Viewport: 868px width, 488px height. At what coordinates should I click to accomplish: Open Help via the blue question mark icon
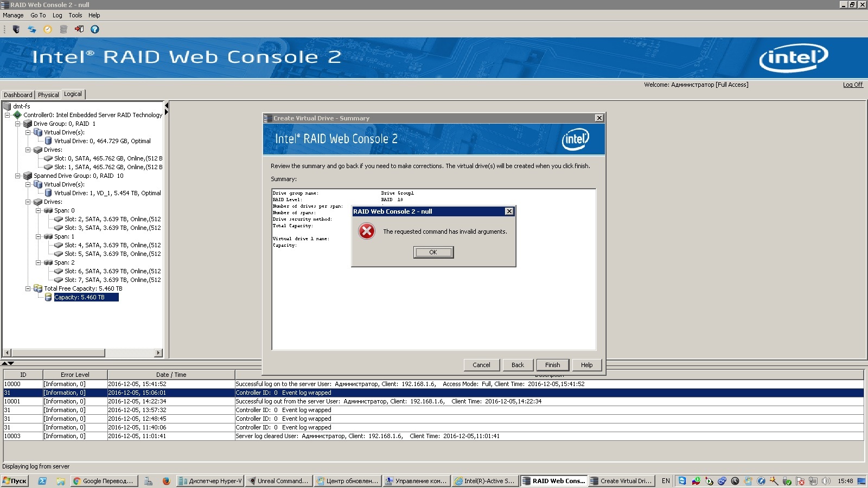(x=95, y=29)
